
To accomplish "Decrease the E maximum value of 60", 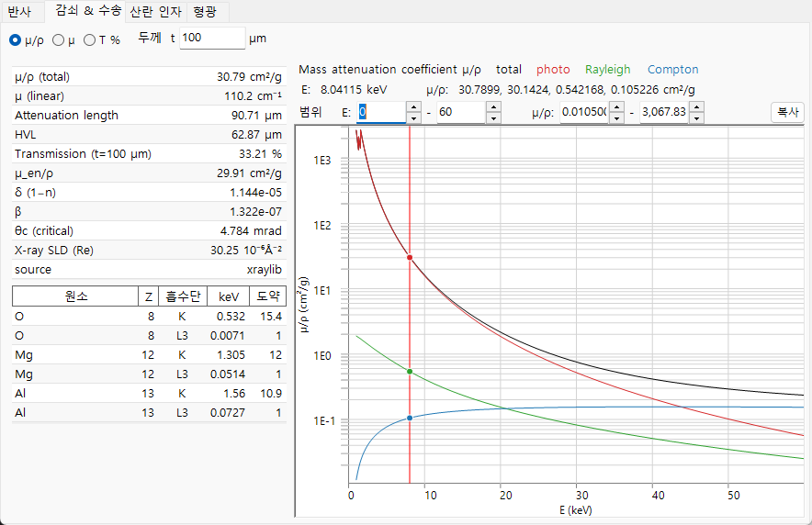I will (x=493, y=117).
